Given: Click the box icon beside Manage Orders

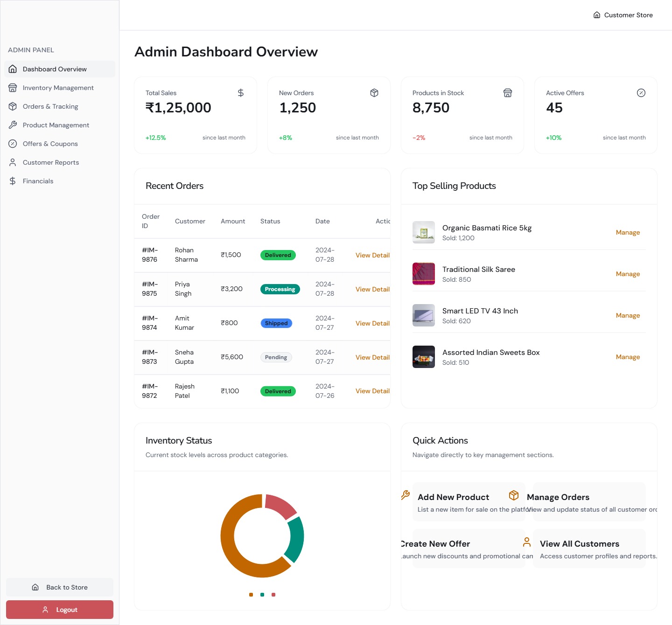Looking at the screenshot, I should click(x=514, y=495).
